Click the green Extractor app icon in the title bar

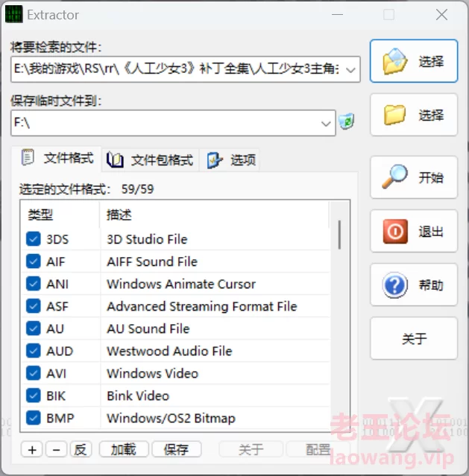pyautogui.click(x=13, y=14)
